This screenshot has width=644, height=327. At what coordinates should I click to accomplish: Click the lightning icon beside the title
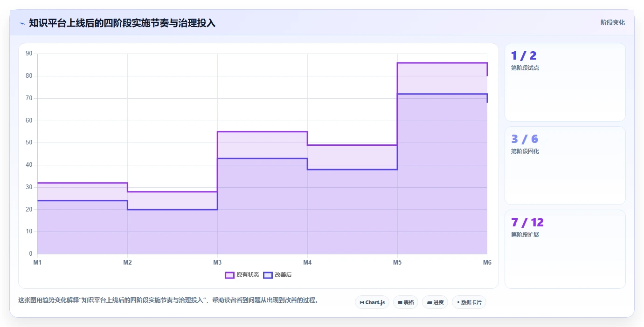[x=22, y=23]
